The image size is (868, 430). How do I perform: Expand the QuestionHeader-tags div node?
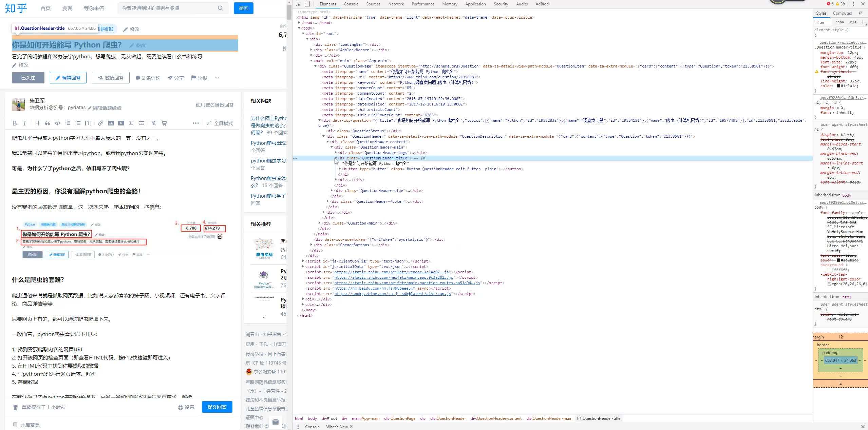[x=336, y=153]
